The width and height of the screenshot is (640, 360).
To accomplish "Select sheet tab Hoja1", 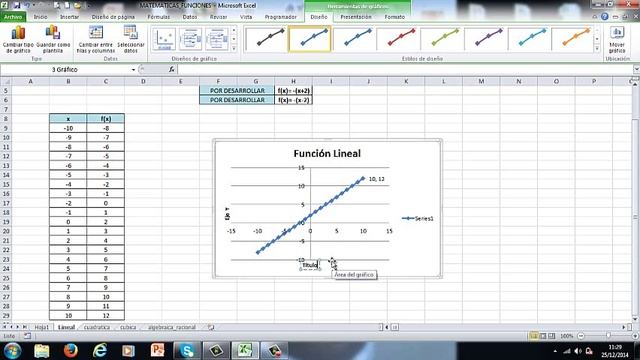I will (x=42, y=327).
